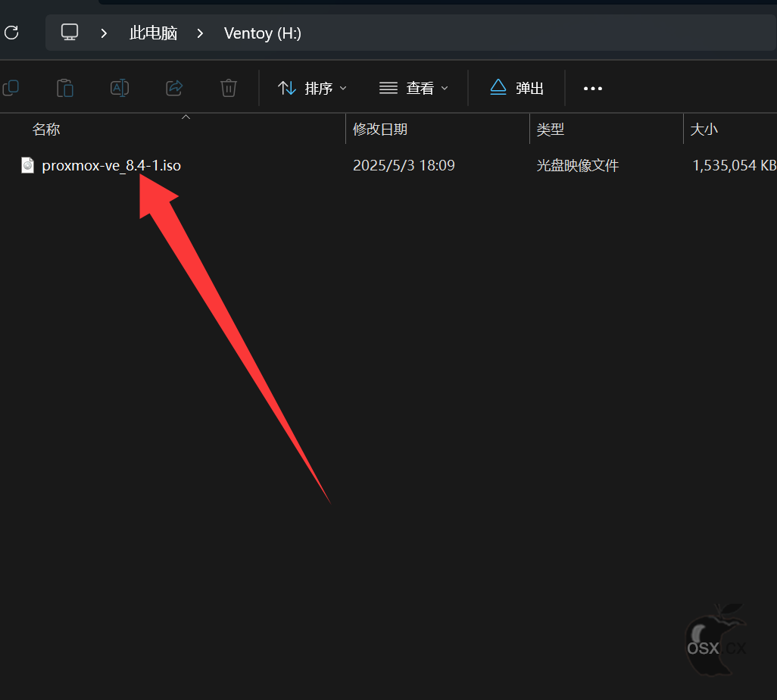This screenshot has height=700, width=777.
Task: Open the 查看 view dropdown
Action: (413, 88)
